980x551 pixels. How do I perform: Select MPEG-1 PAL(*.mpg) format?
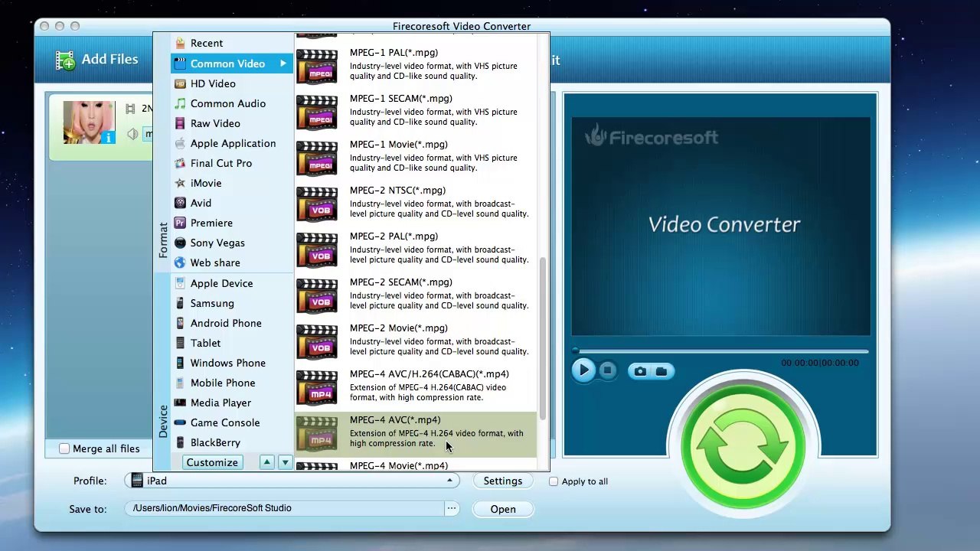pos(416,66)
